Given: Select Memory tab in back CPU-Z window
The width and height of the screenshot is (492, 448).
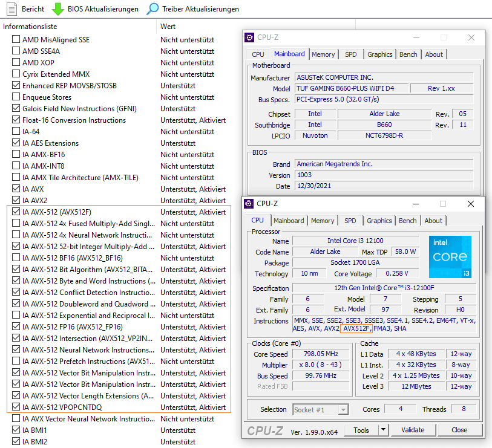Looking at the screenshot, I should (323, 54).
